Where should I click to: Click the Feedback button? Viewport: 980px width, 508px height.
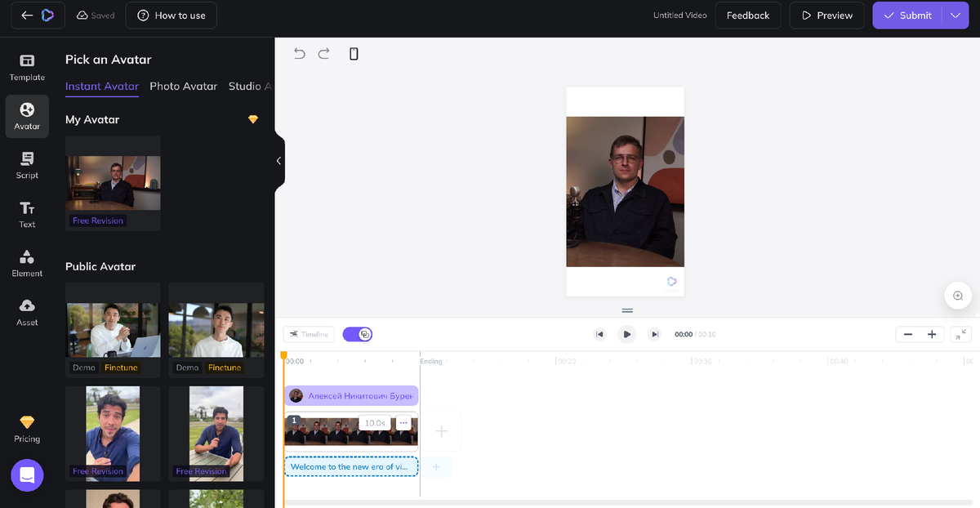click(x=748, y=16)
